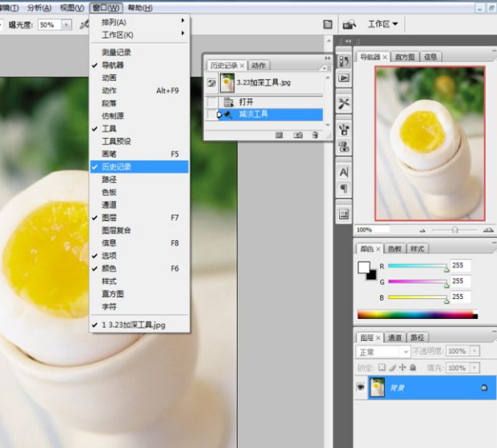
Task: Open the exposure 50% dropdown arrow
Action: coord(66,25)
